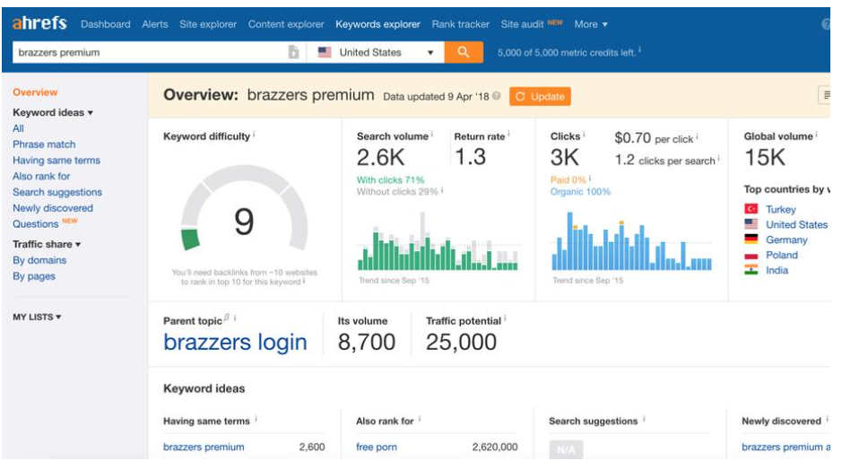Open the brazzers login parent topic link
This screenshot has height=461, width=868.
click(235, 342)
